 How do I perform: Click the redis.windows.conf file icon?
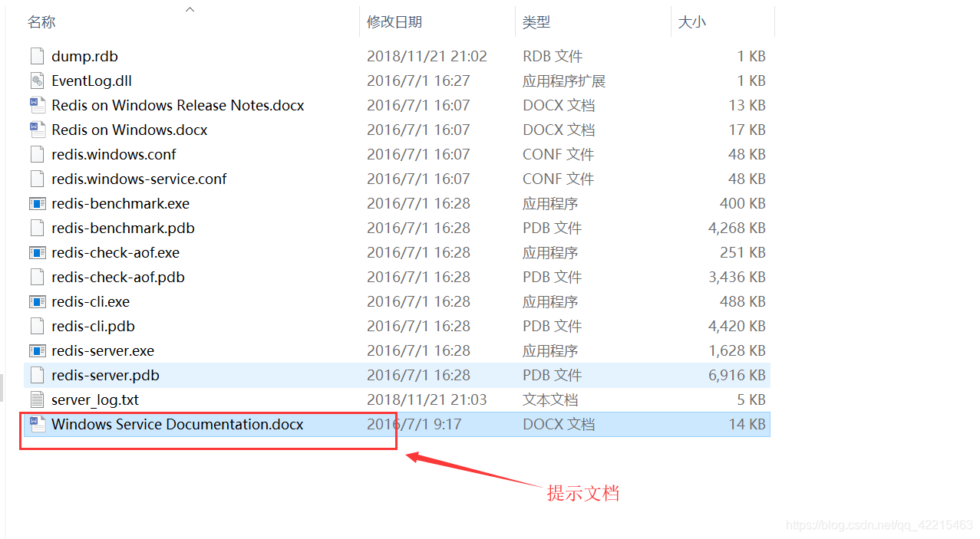tap(37, 154)
